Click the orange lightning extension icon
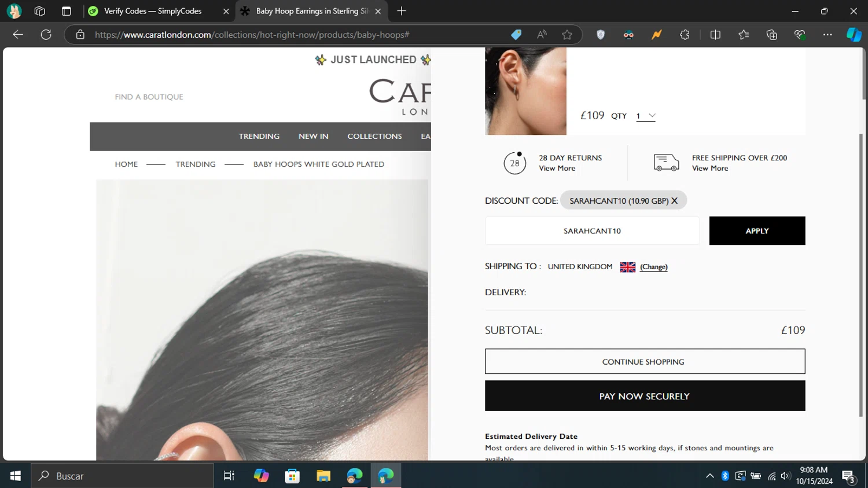The image size is (868, 488). [x=656, y=35]
